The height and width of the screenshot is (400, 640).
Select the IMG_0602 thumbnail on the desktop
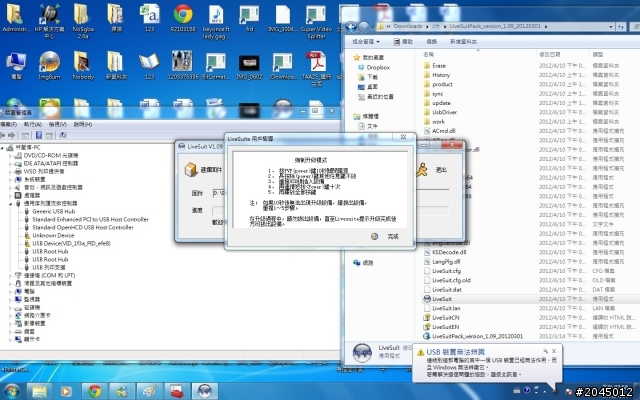coord(249,65)
